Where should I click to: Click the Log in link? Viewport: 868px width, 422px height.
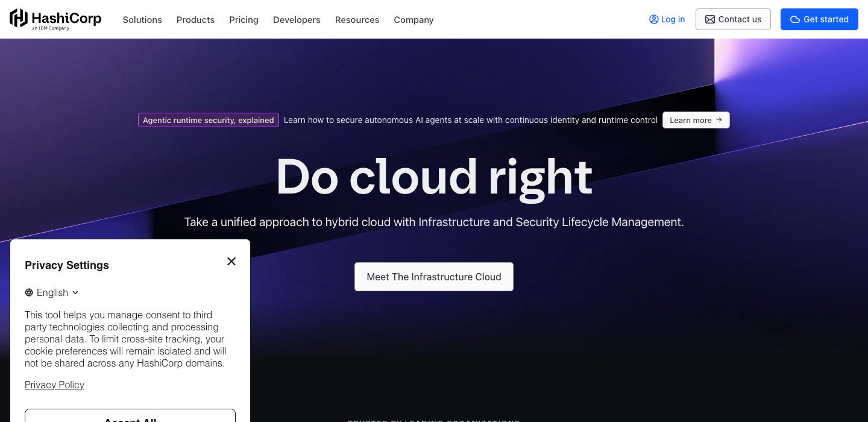coord(667,19)
